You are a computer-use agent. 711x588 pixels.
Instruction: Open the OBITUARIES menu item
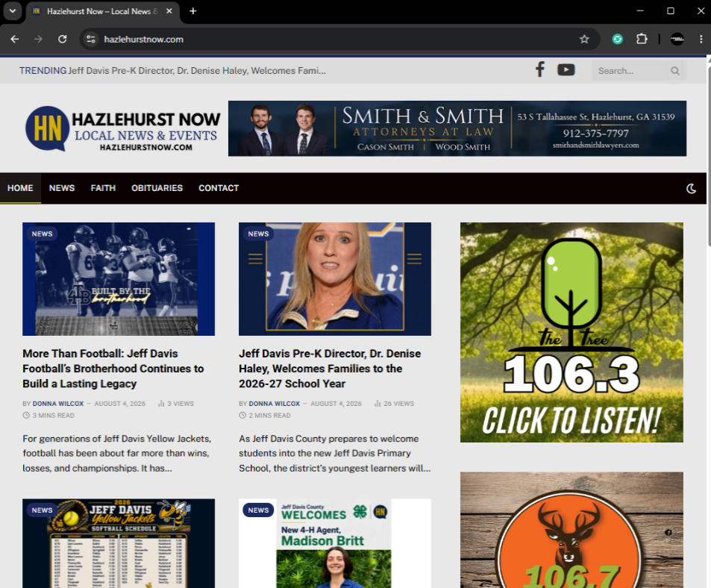point(157,188)
